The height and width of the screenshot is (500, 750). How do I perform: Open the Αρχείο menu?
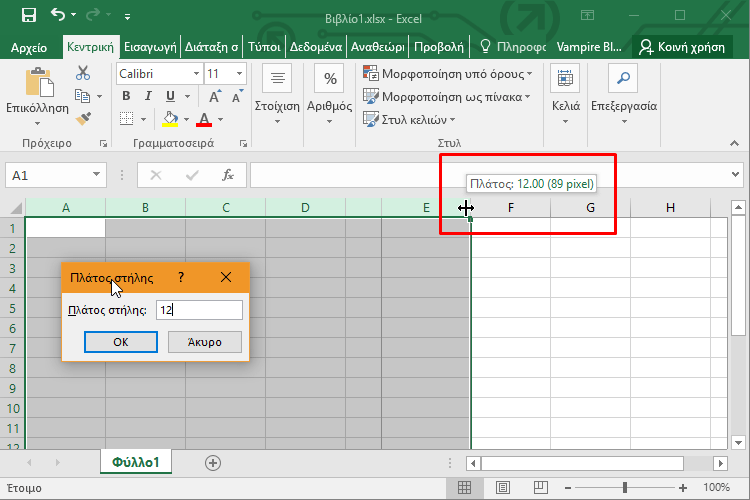pos(29,47)
